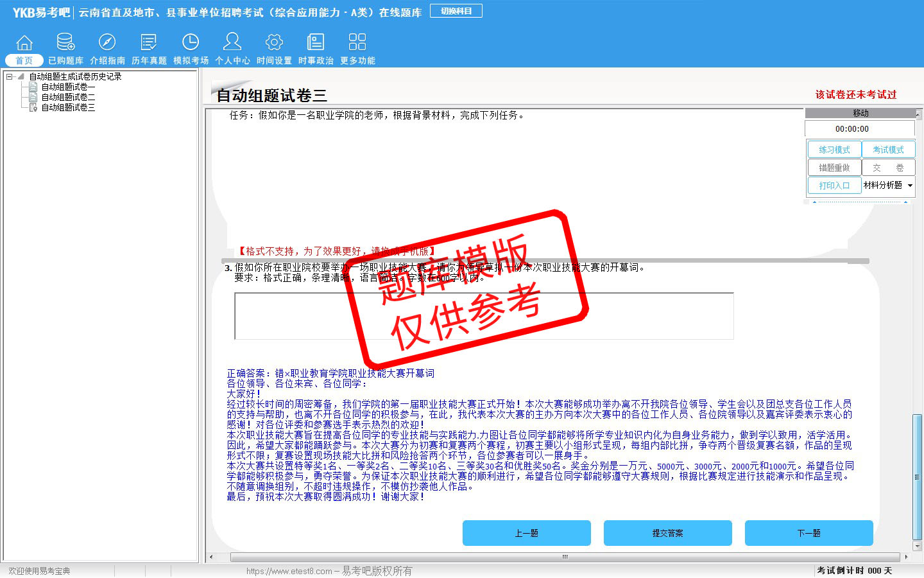
Task: Open 更多功能 grid icon
Action: click(x=357, y=43)
